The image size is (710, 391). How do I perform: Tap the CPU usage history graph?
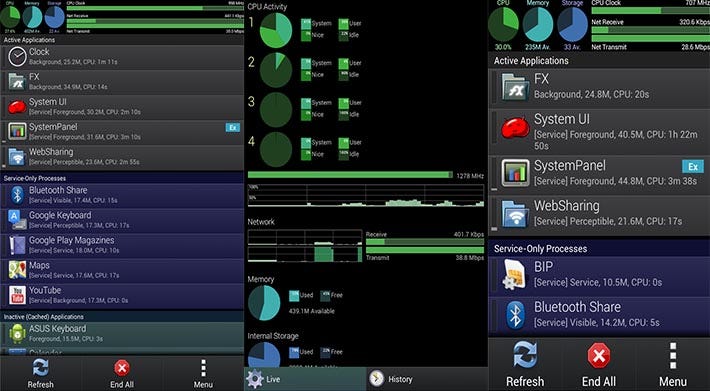[366, 196]
